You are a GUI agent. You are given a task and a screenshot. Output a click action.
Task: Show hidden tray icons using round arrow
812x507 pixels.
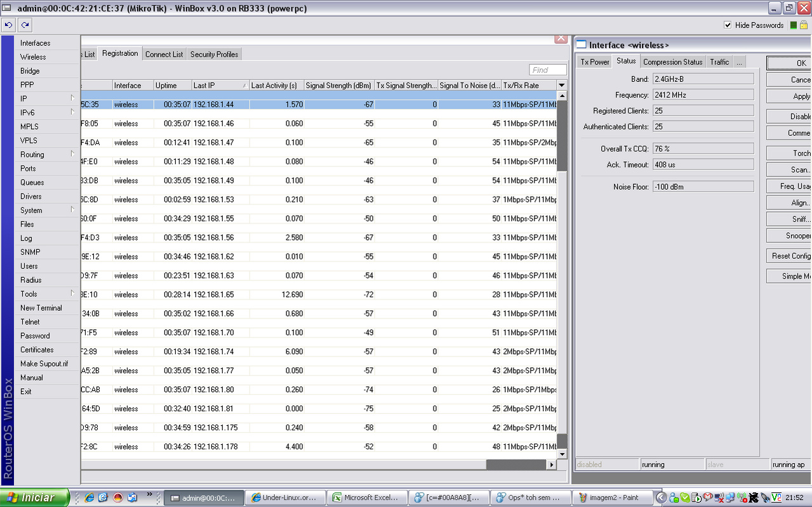tap(662, 497)
